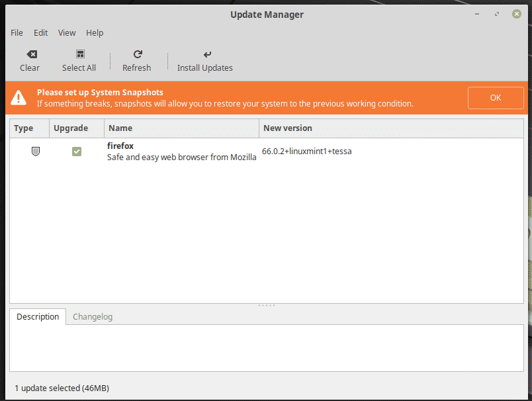Screen dimensions: 532x401
Task: Click the Clear toolbar icon
Action: click(x=31, y=54)
